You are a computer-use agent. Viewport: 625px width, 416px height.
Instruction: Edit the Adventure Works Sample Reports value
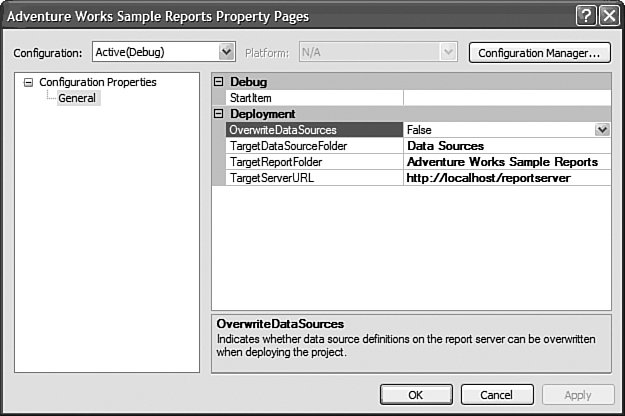[507, 162]
